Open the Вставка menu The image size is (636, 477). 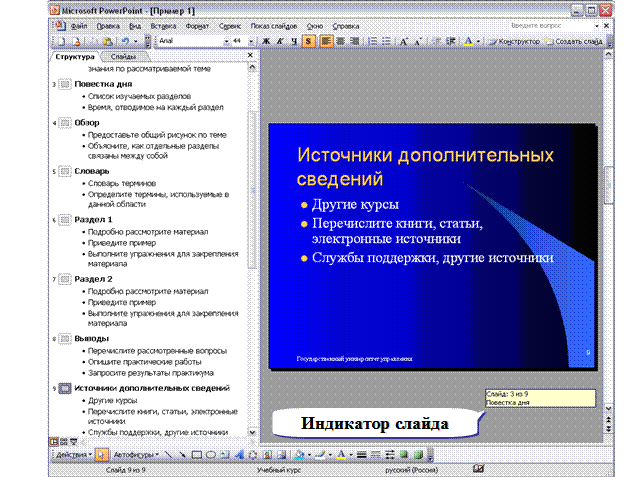[x=163, y=26]
